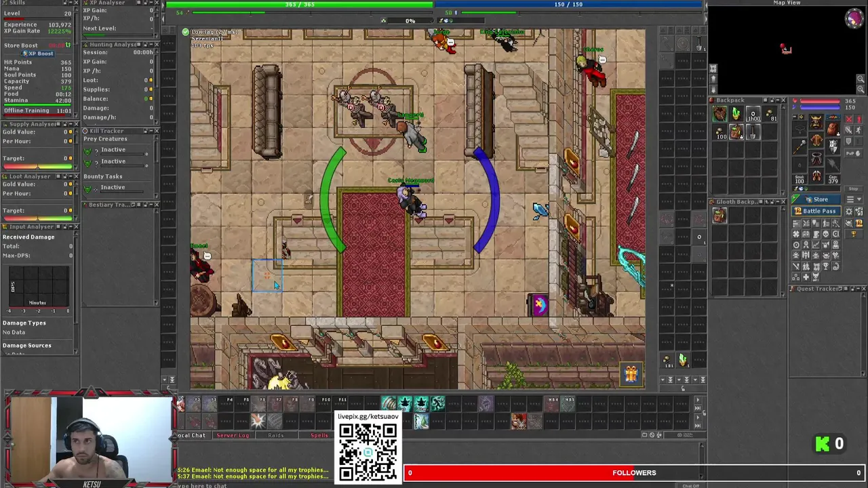Click the equipped legs slot
Image resolution: width=868 pixels, height=488 pixels.
pyautogui.click(x=816, y=158)
